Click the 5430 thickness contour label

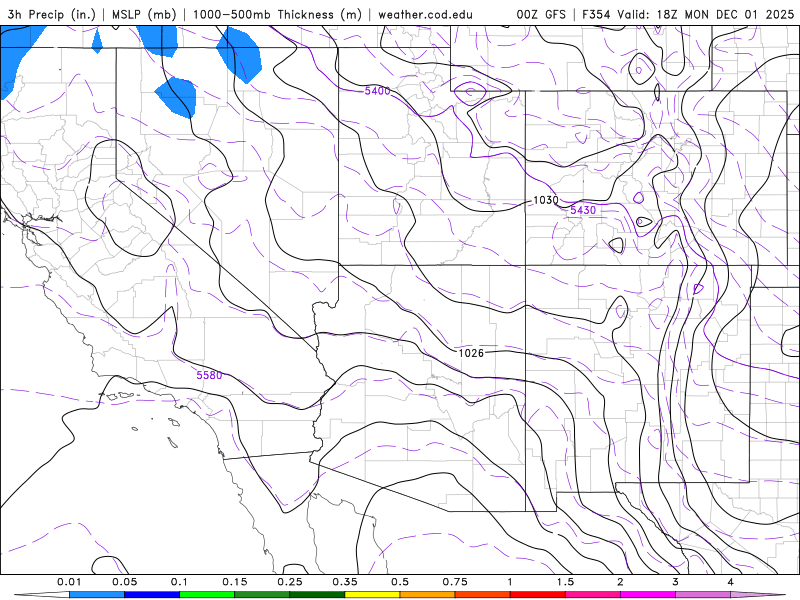583,210
